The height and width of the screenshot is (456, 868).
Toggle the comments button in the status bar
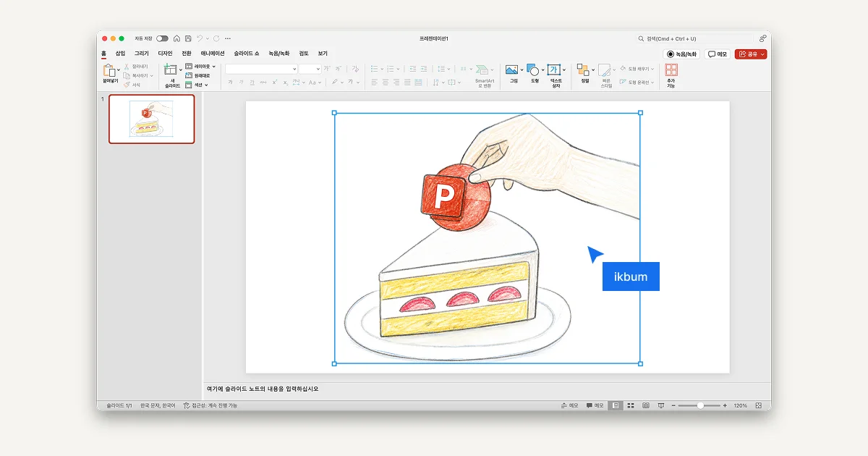[x=595, y=405]
